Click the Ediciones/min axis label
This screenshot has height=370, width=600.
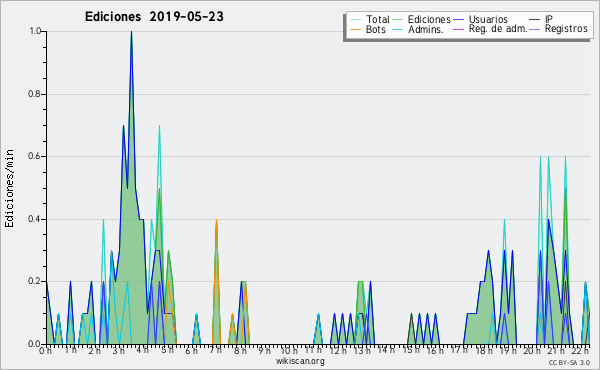[x=9, y=188]
